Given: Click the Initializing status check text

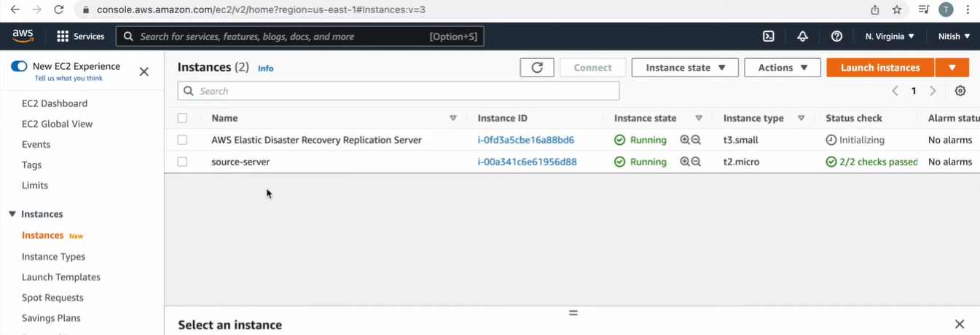Looking at the screenshot, I should click(862, 140).
